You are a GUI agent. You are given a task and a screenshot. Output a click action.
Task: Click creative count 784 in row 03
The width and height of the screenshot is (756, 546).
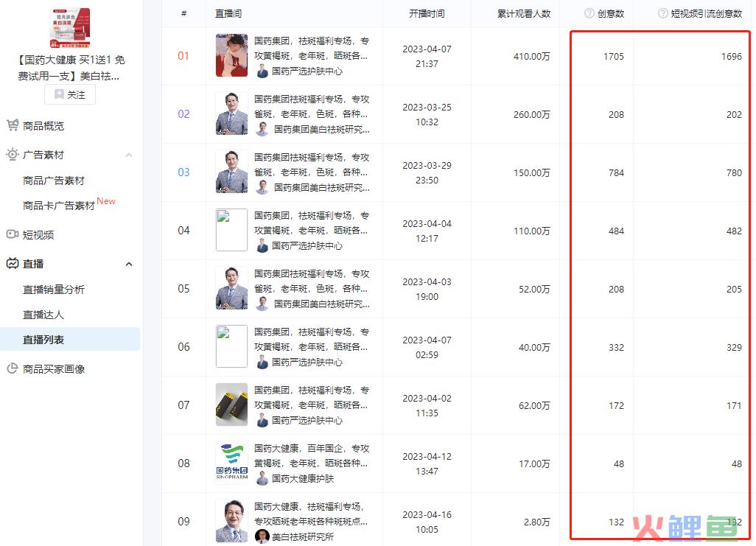coord(616,172)
